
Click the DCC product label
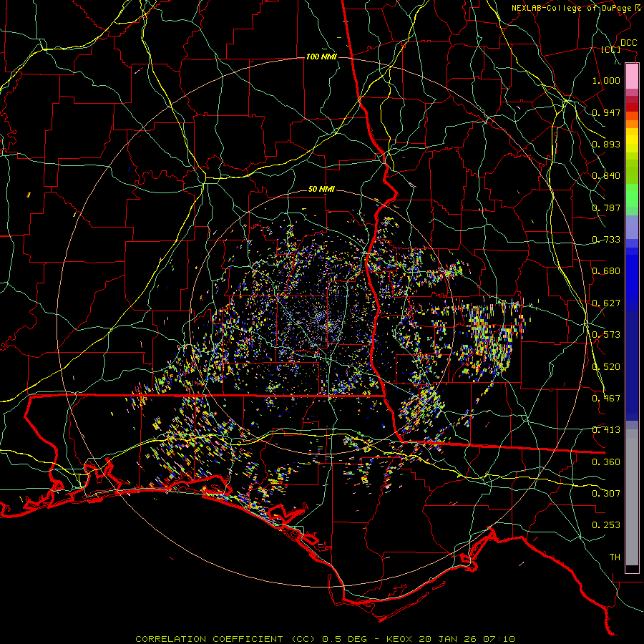tap(628, 42)
